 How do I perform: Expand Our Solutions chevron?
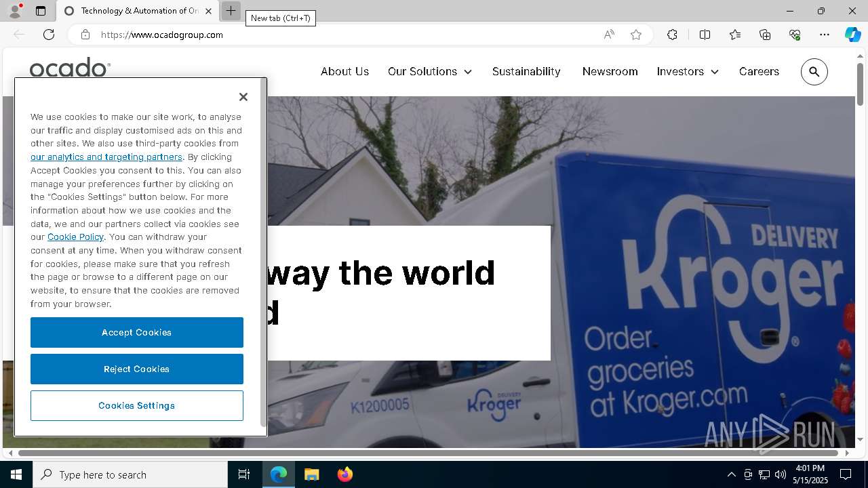[468, 72]
